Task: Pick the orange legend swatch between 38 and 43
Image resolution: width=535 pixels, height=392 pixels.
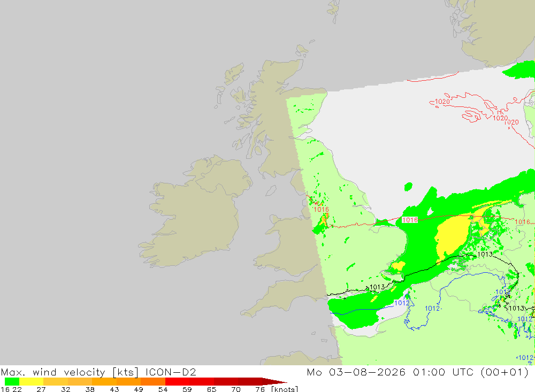Action: pyautogui.click(x=104, y=381)
